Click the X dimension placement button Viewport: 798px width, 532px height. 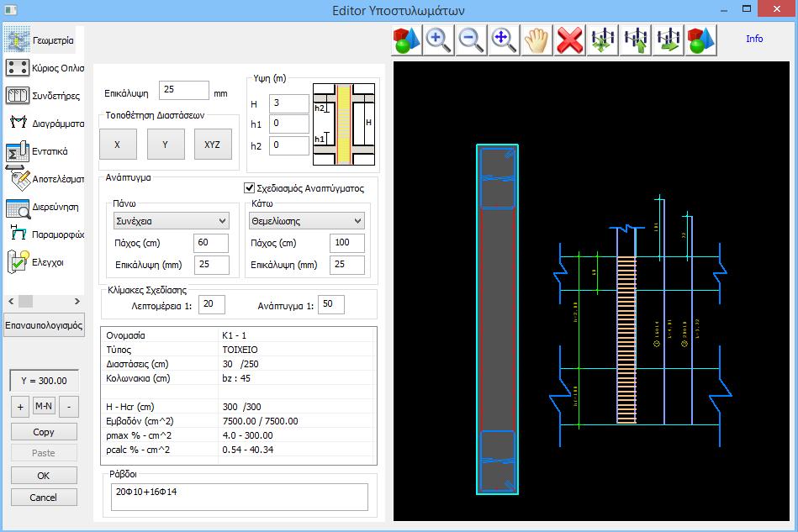118,145
